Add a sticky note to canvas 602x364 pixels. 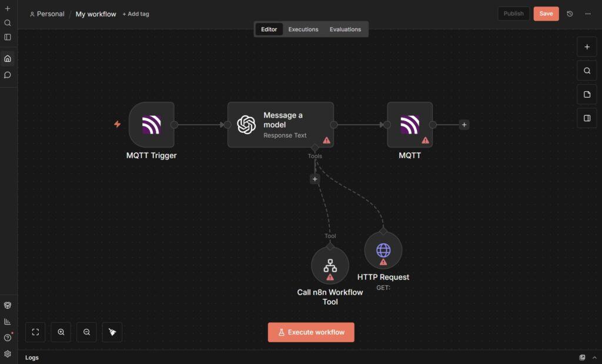[587, 94]
